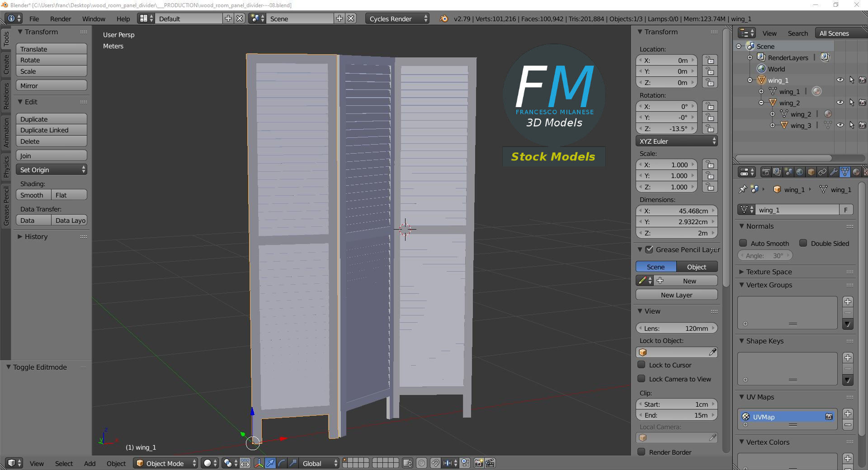Open the Material properties tab sphere icon

pos(856,172)
